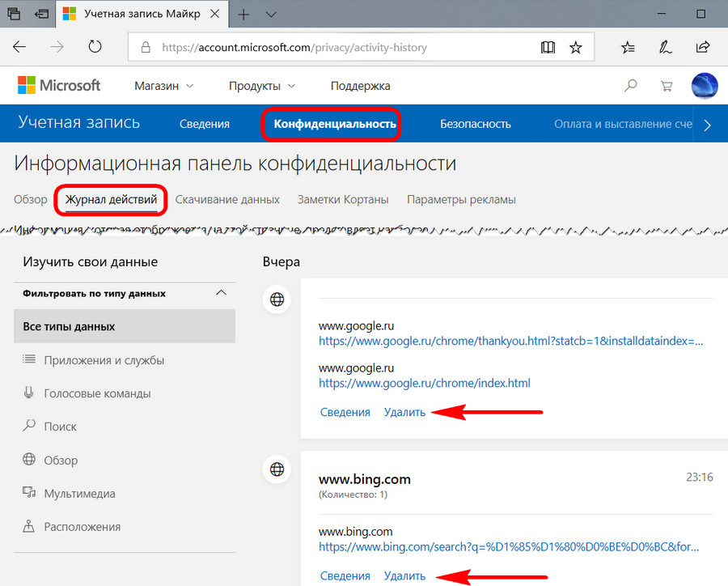This screenshot has height=586, width=728.
Task: Show more account tabs with right chevron
Action: (708, 125)
